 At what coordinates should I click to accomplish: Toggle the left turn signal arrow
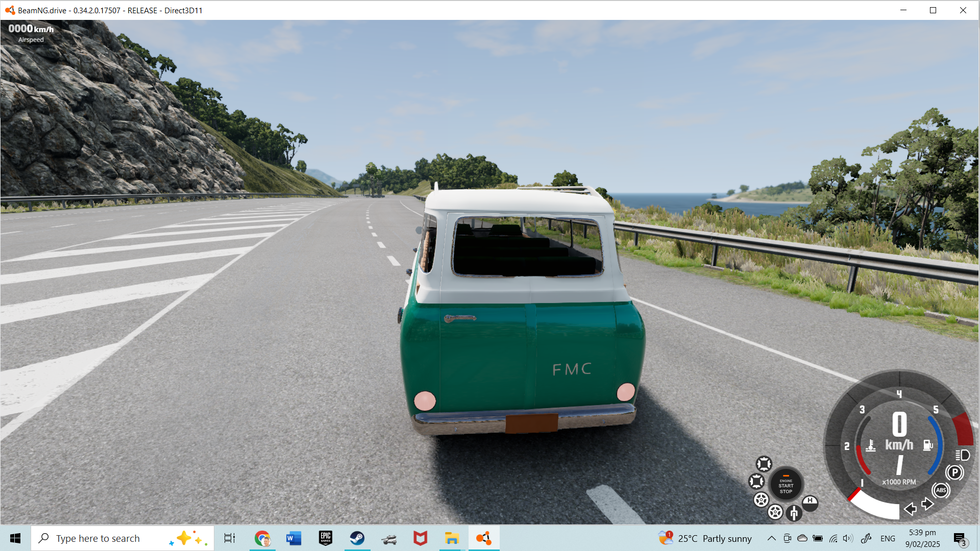pyautogui.click(x=910, y=509)
